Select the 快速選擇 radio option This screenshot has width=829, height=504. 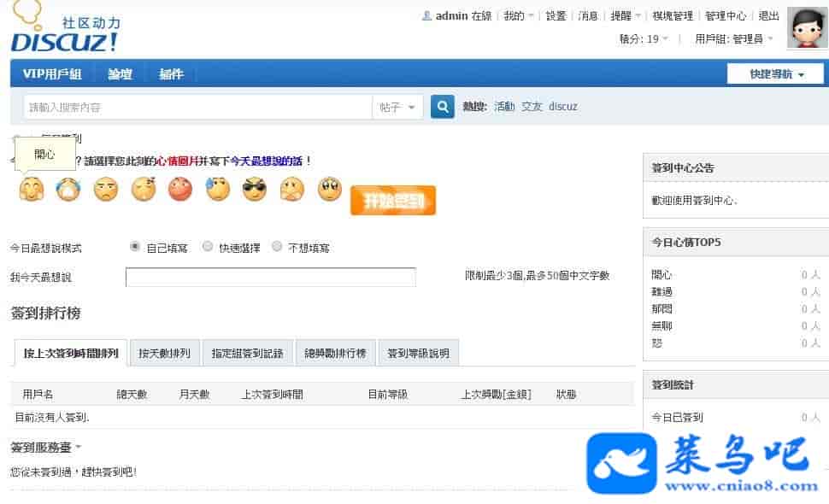coord(208,247)
